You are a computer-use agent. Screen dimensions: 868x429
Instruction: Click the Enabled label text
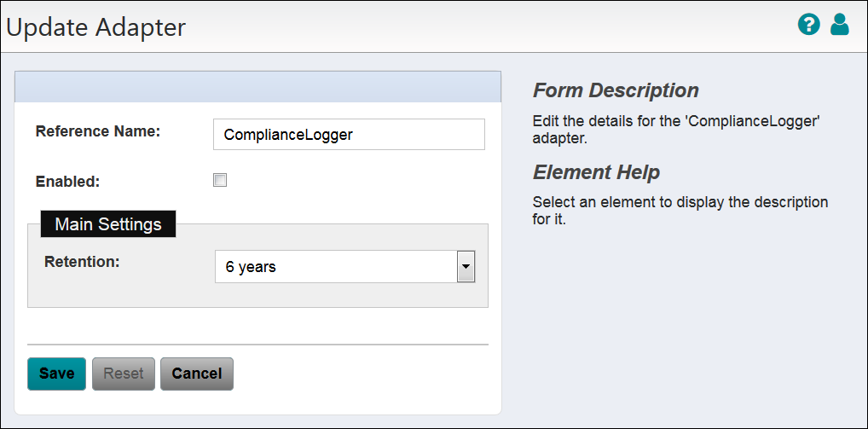click(68, 181)
